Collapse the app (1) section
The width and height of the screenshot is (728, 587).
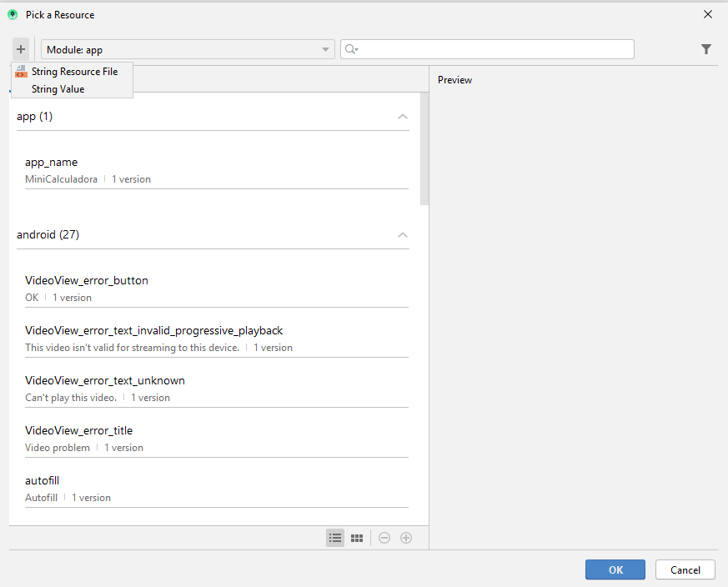coord(403,117)
